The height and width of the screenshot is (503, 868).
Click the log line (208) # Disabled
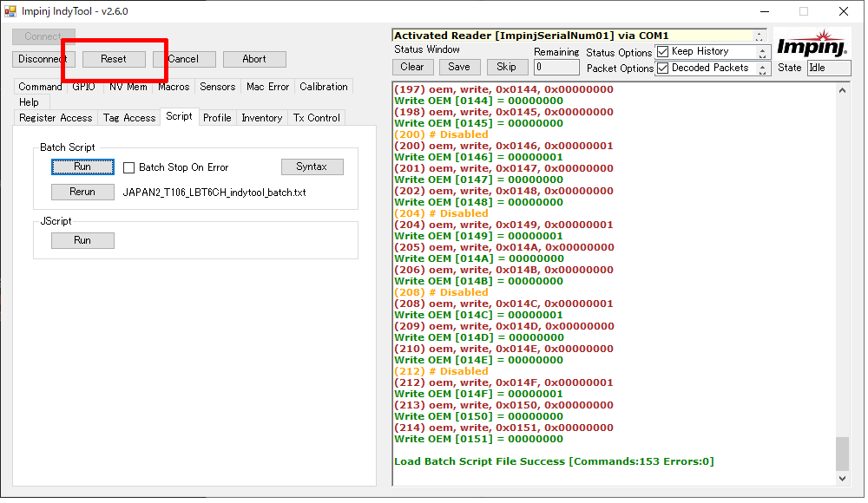[x=441, y=293]
